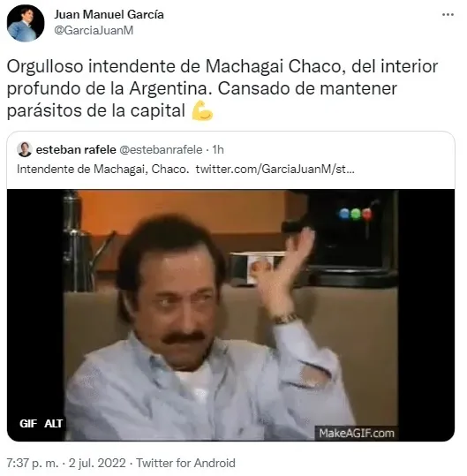The height and width of the screenshot is (476, 467).
Task: Open the quoted tweet text 'Intendente de Machagai, Chaco.'
Action: pyautogui.click(x=103, y=169)
